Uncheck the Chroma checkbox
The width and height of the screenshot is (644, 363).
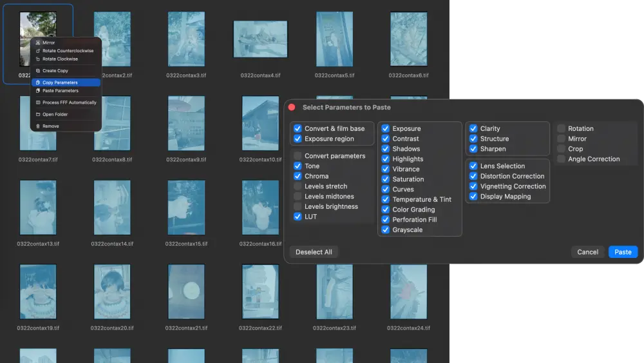tap(298, 176)
